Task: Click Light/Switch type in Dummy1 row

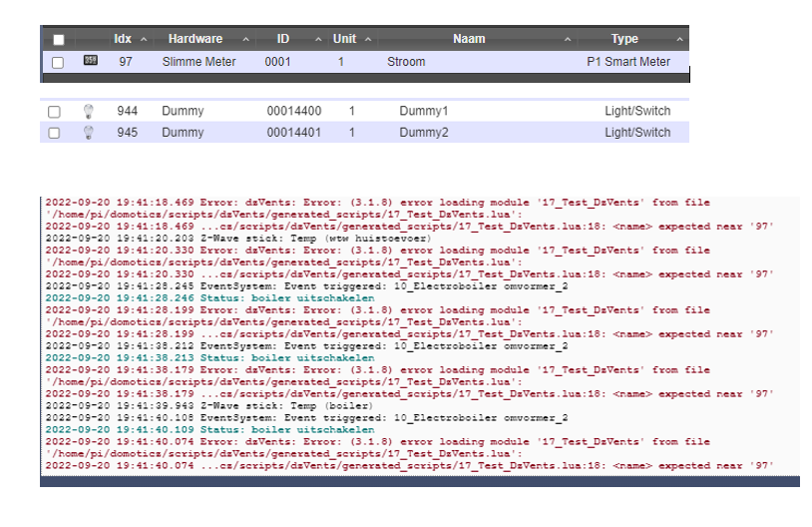Action: click(x=637, y=111)
